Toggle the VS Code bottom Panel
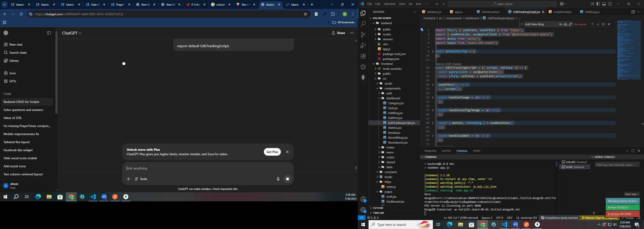The image size is (644, 229). [604, 4]
